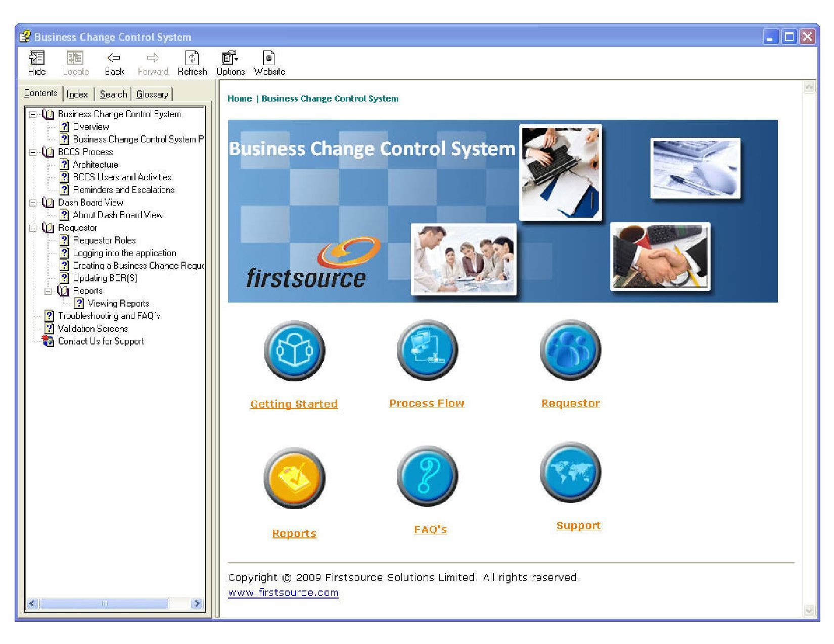Screen dimensions: 834x644
Task: Open the Website toolbar button
Action: [x=269, y=63]
